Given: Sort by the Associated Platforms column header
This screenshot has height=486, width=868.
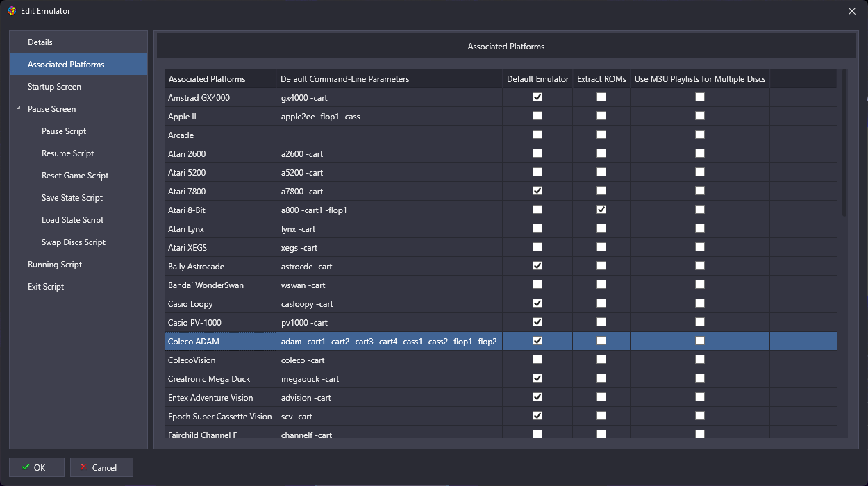Looking at the screenshot, I should point(220,78).
